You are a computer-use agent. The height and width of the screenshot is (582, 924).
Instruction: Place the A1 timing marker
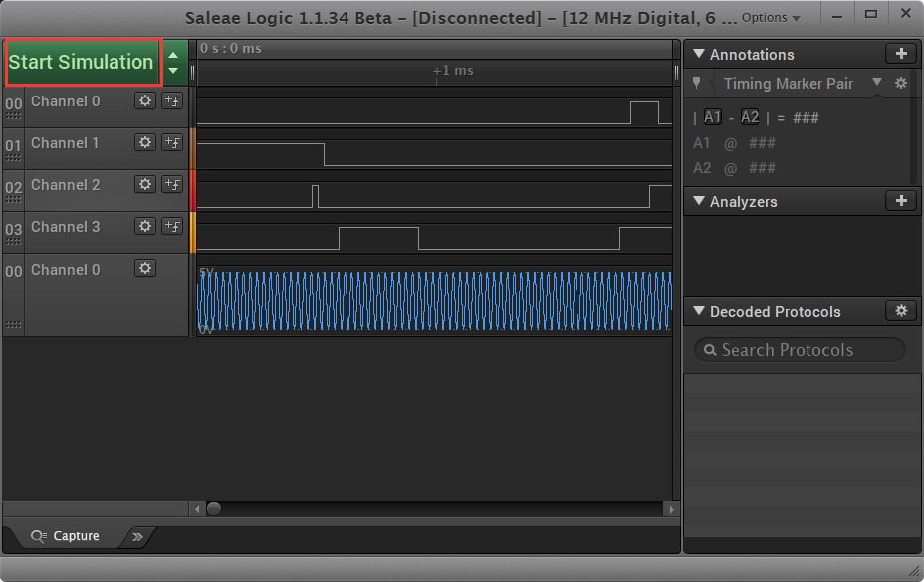pos(713,117)
